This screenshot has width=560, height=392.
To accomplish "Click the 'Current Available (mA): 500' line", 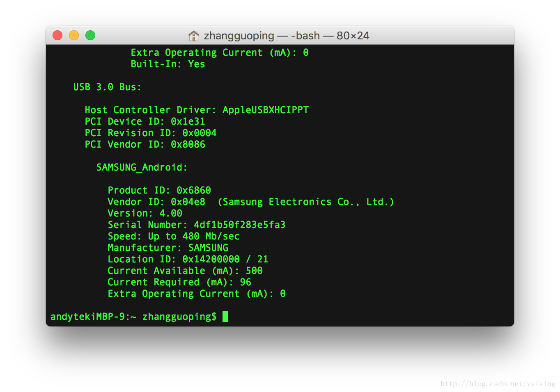I will point(185,271).
